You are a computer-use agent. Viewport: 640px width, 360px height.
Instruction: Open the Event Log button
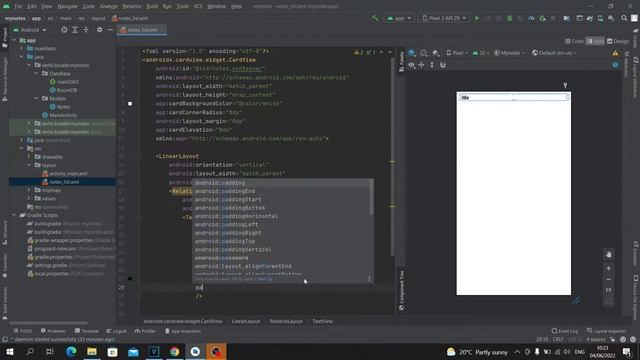565,331
